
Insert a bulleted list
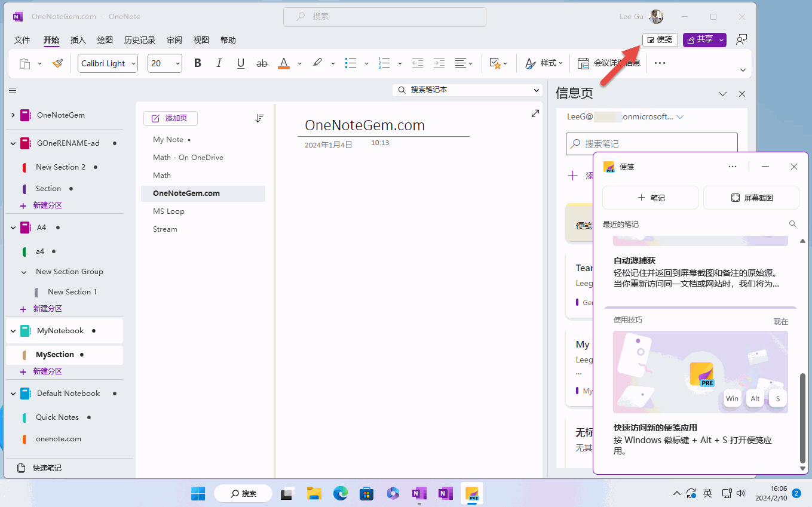[x=351, y=63]
